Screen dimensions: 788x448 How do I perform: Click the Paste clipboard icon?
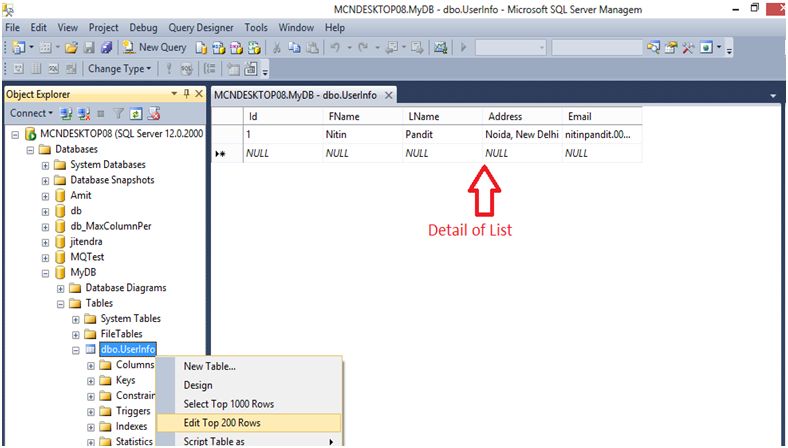[x=313, y=48]
